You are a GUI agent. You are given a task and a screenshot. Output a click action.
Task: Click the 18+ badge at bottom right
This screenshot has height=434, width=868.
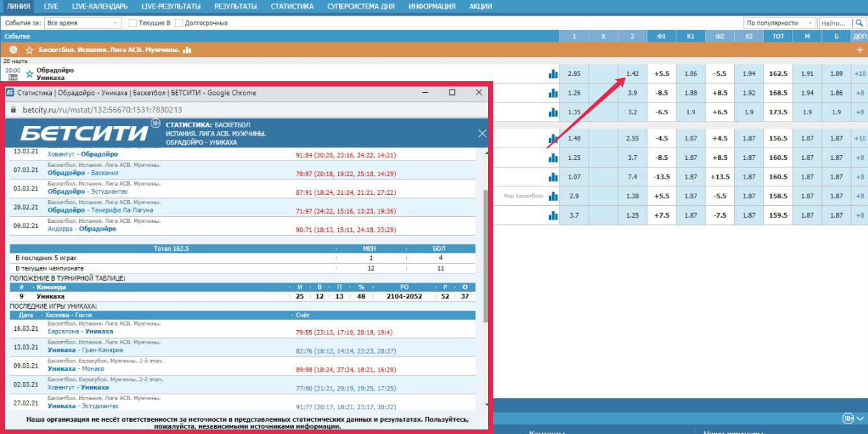848,418
